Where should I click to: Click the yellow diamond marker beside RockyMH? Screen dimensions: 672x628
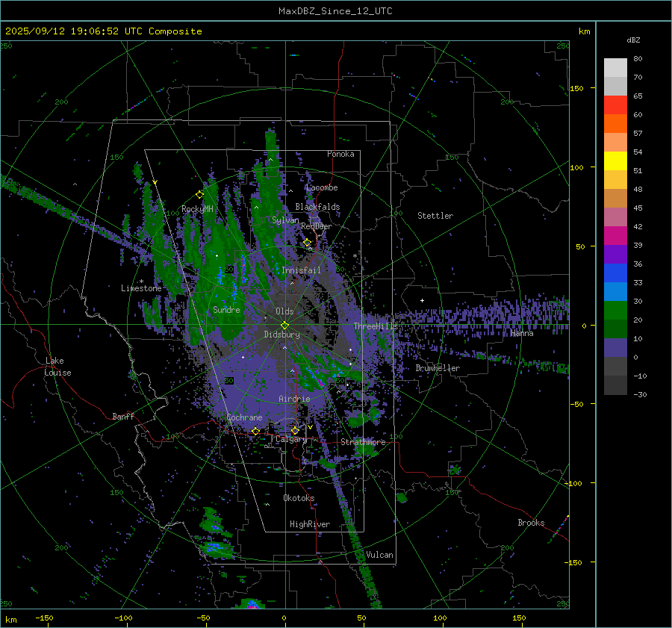pyautogui.click(x=199, y=195)
